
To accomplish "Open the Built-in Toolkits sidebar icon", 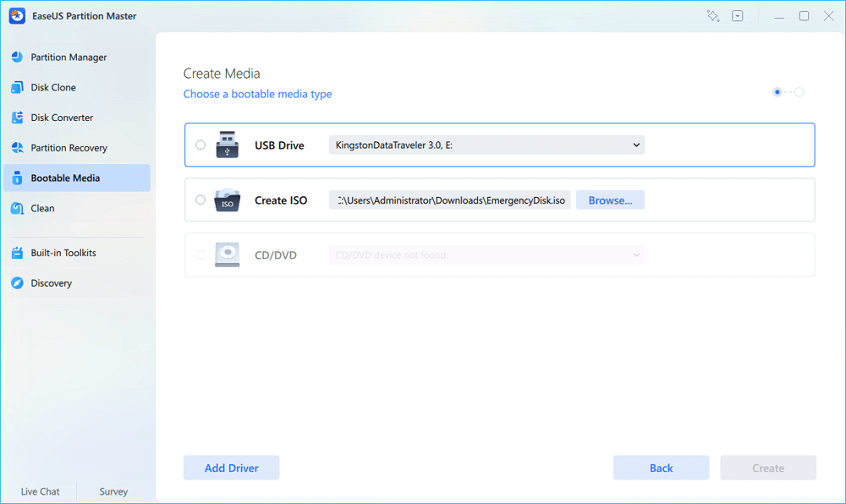I will point(17,252).
